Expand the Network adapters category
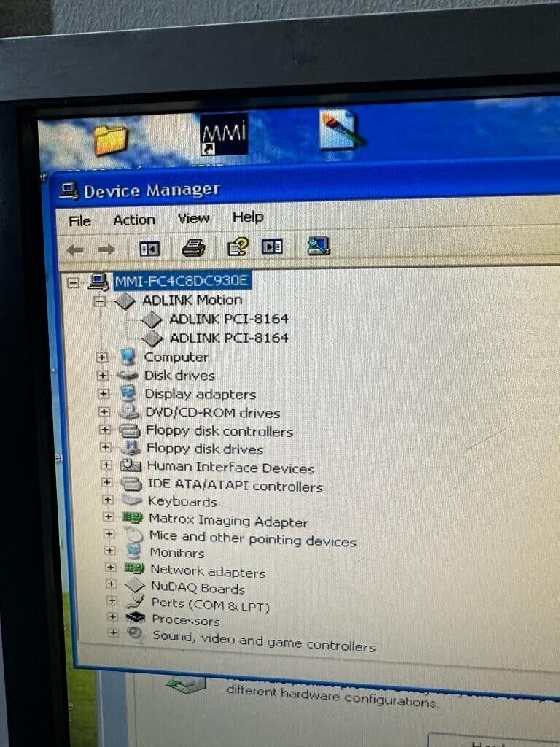The image size is (560, 747). [111, 568]
